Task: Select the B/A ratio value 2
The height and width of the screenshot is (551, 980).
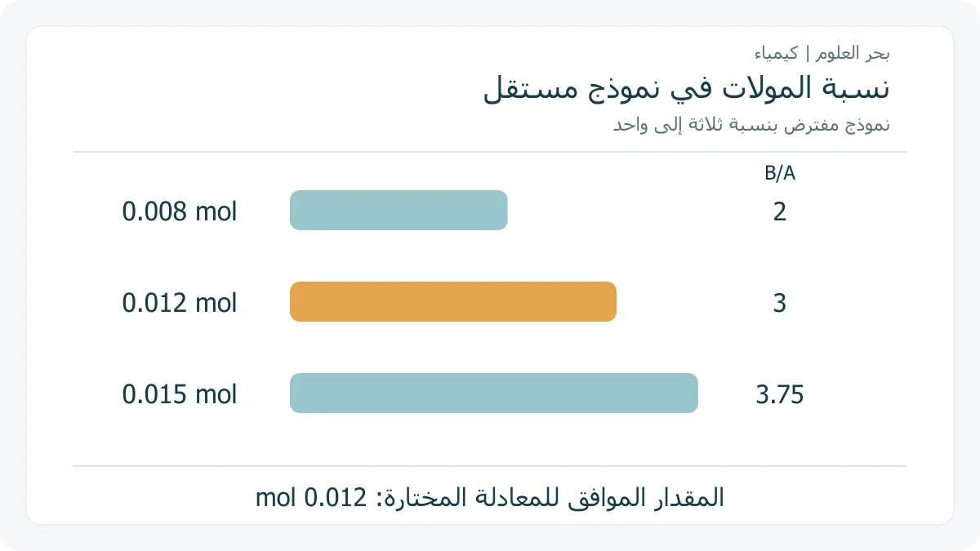Action: click(x=780, y=212)
